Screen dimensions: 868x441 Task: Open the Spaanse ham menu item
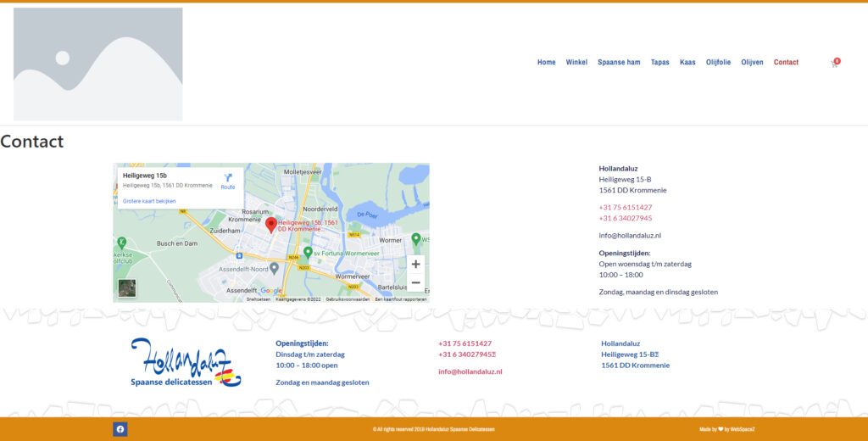click(x=619, y=62)
